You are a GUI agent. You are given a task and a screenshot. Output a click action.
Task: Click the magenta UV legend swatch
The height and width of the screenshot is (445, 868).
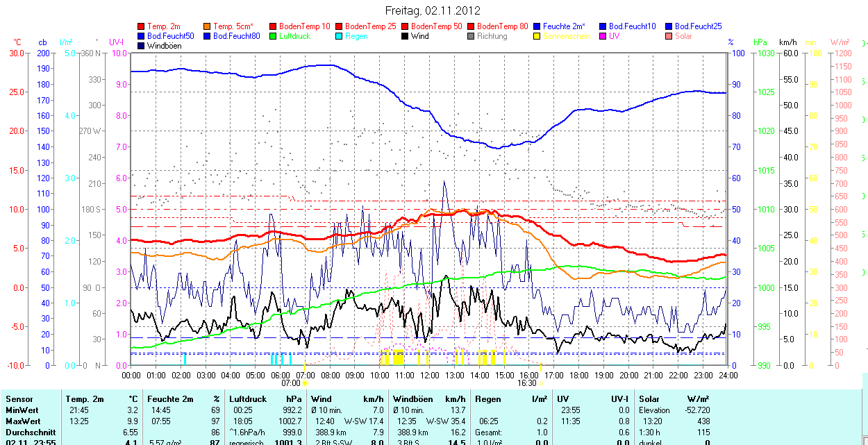603,36
